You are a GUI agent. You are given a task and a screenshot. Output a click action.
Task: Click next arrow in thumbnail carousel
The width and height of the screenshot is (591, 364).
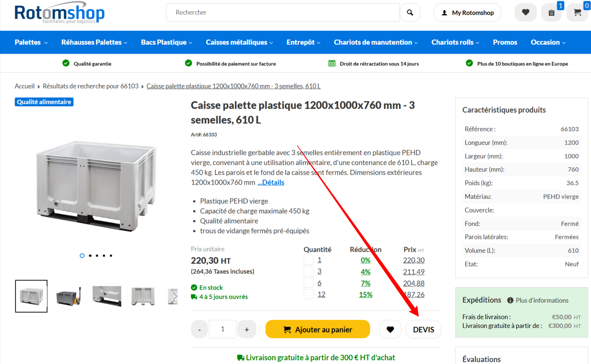(x=175, y=296)
